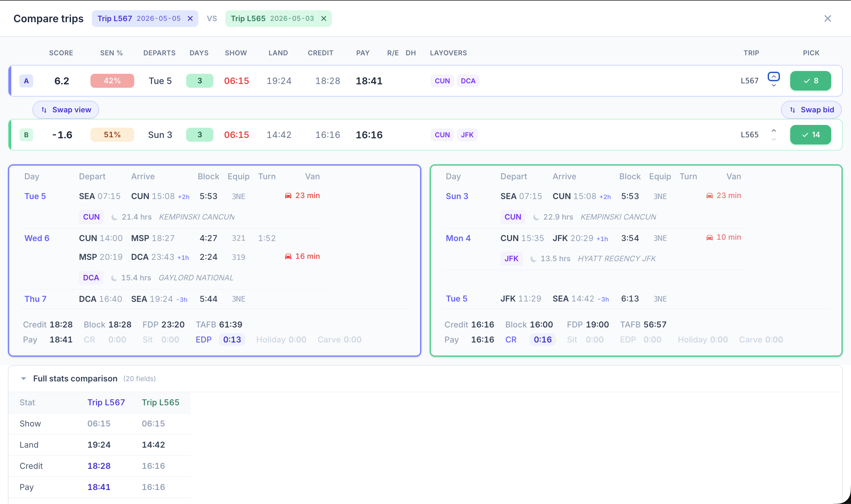
Task: Click the Swap view button
Action: (66, 110)
